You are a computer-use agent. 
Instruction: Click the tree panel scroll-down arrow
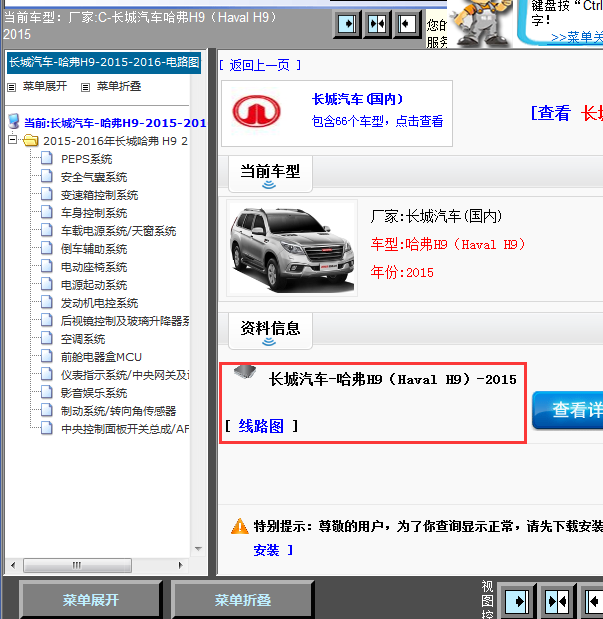[199, 549]
